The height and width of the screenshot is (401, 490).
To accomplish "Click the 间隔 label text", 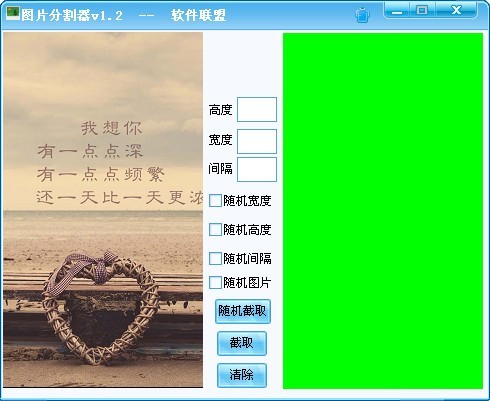I will point(220,169).
